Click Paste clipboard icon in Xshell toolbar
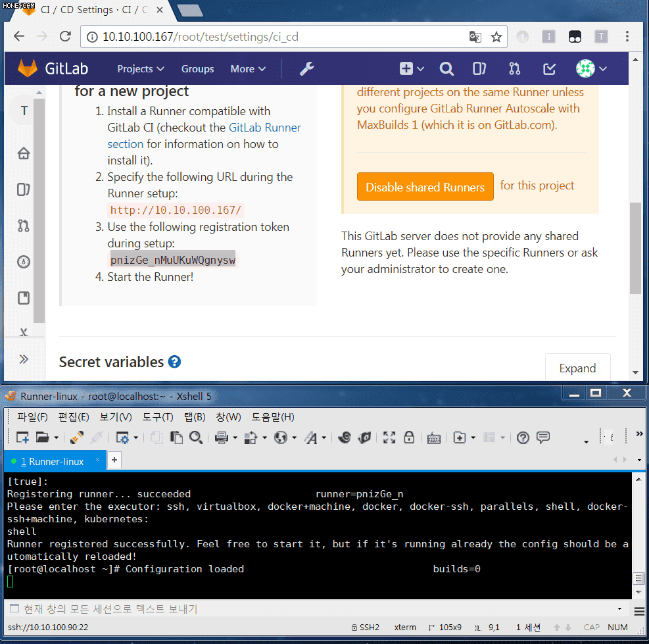The height and width of the screenshot is (644, 649). [x=176, y=437]
